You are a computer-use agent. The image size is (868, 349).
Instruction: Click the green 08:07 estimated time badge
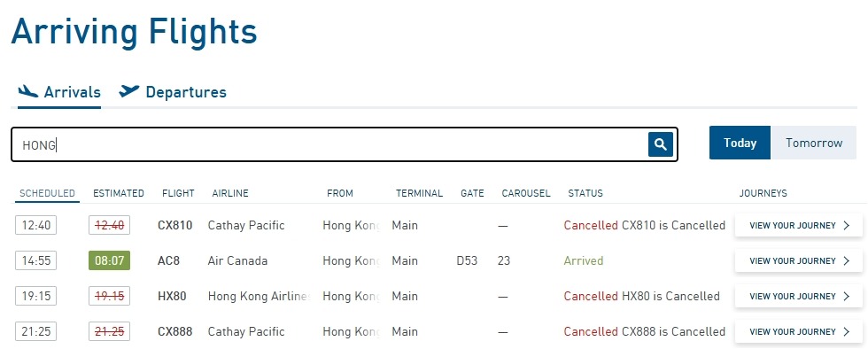tap(109, 261)
